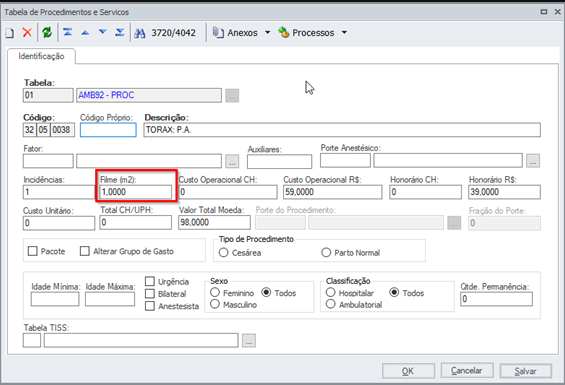Check the Urgência checkbox
Viewport: 565px width, 385px height.
point(150,281)
